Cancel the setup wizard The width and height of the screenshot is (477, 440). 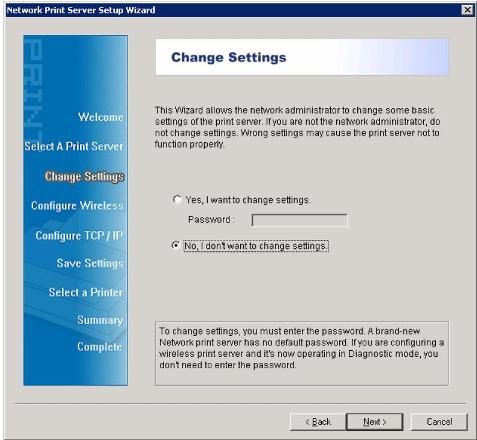coord(439,422)
